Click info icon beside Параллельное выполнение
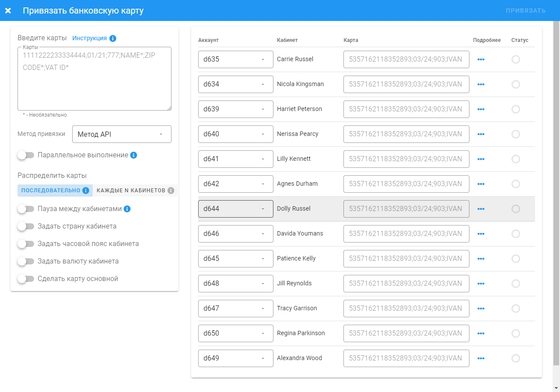Image resolution: width=560 pixels, height=392 pixels. pos(134,155)
